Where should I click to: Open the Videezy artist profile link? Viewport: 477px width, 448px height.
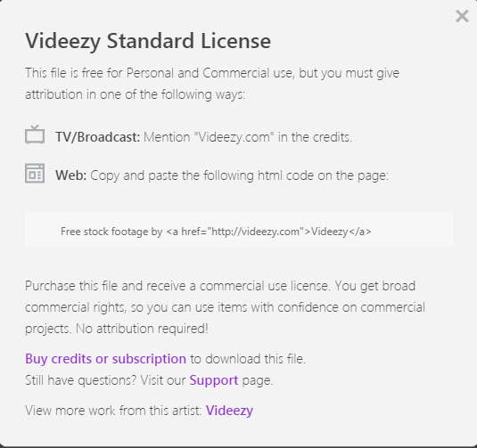(229, 411)
